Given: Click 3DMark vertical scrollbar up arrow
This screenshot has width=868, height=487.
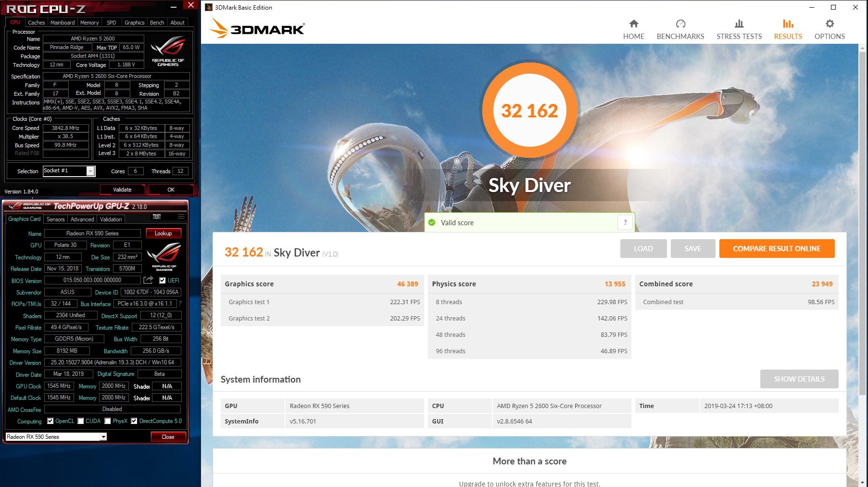Looking at the screenshot, I should (x=863, y=48).
